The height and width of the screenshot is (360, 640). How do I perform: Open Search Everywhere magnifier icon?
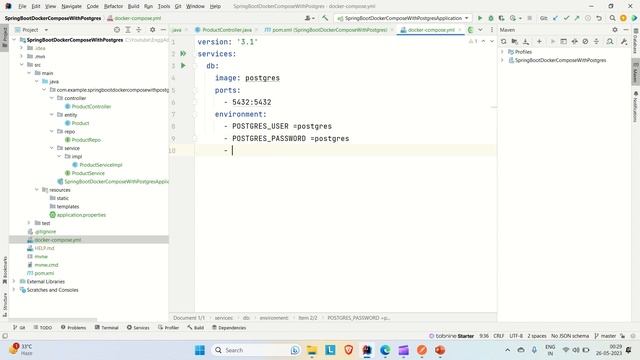[612, 18]
